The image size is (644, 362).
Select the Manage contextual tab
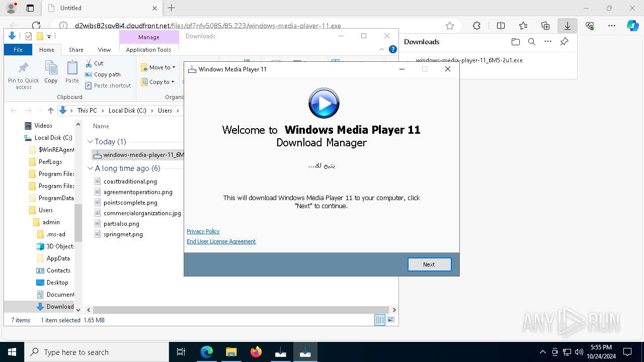pos(149,37)
